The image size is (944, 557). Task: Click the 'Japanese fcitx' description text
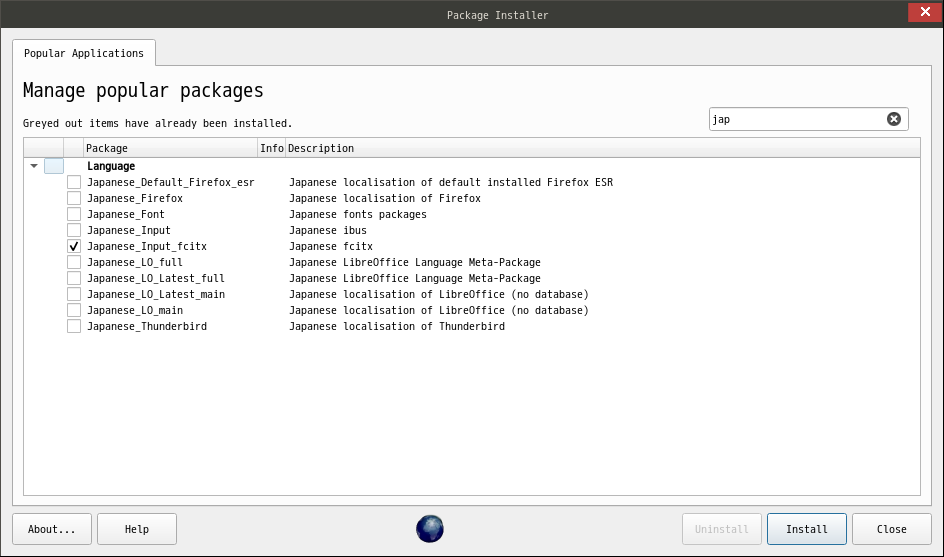pos(331,246)
